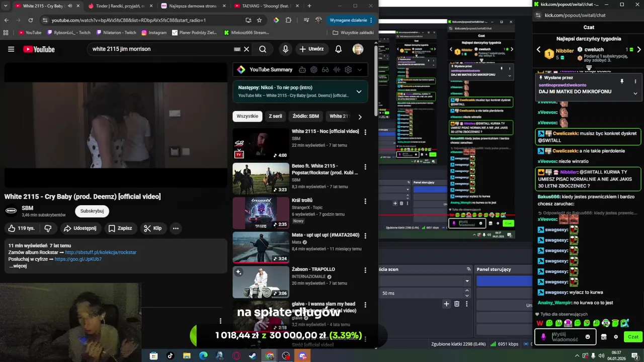Open the Kick chat shop icon
The height and width of the screenshot is (362, 644).
(x=604, y=337)
